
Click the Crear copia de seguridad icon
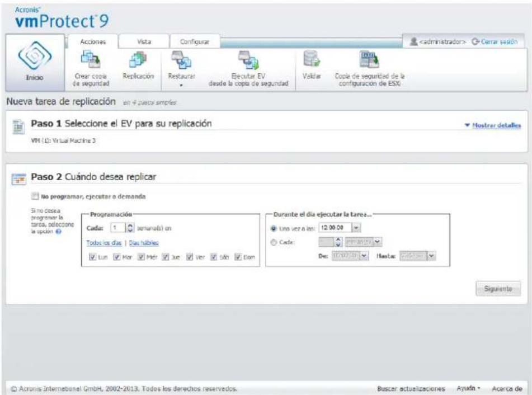pyautogui.click(x=90, y=60)
